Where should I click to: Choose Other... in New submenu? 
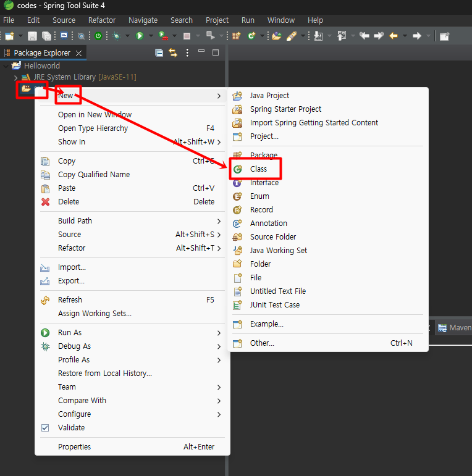328,343
